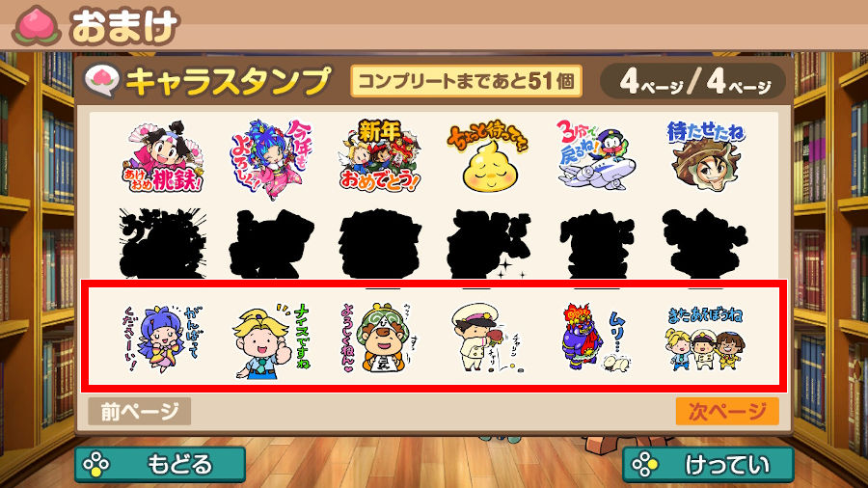The image size is (868, 488).
Task: Go to previous page with 前ページ
Action: [140, 411]
